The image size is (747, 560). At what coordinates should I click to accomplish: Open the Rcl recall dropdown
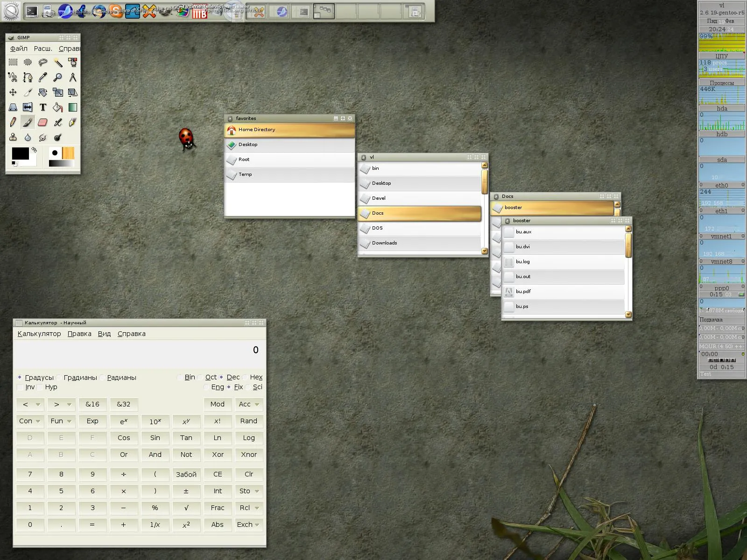pyautogui.click(x=249, y=508)
